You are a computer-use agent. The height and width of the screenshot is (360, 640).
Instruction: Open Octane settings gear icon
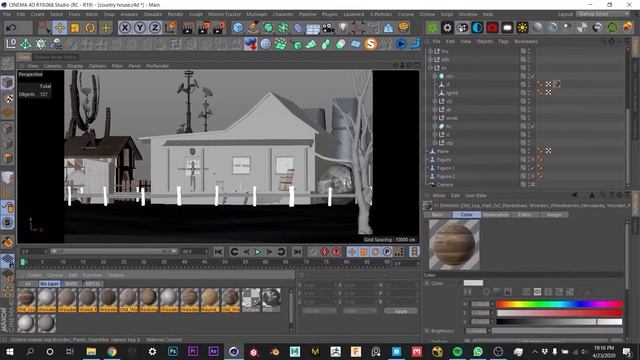coord(447,28)
